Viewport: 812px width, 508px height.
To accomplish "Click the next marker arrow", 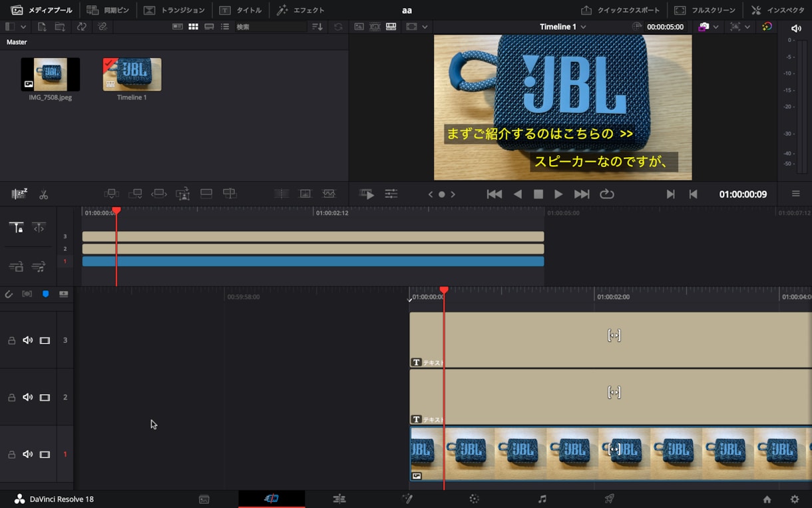I will click(453, 194).
